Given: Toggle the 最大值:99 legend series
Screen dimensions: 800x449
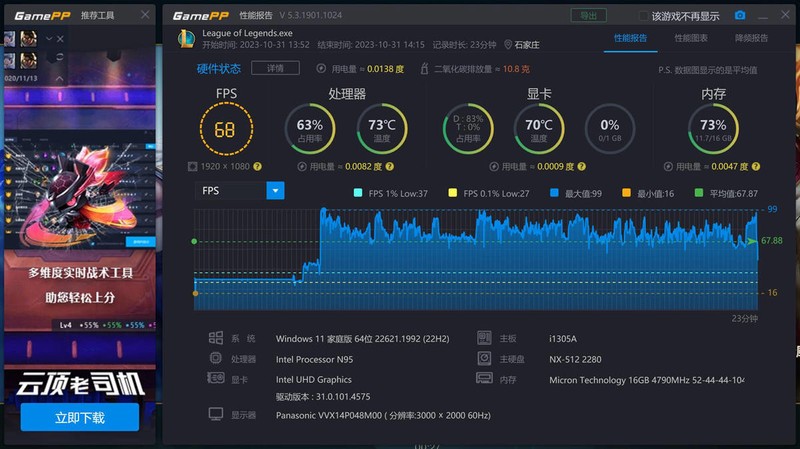Looking at the screenshot, I should (x=576, y=193).
